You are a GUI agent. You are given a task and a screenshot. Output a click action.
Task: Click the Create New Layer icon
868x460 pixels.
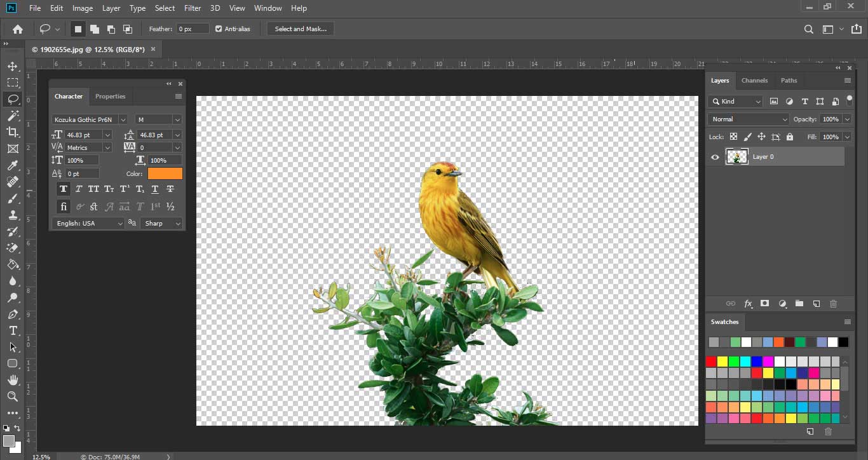817,304
